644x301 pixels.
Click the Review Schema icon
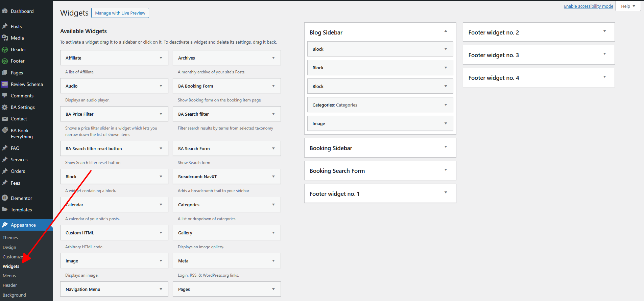(5, 84)
